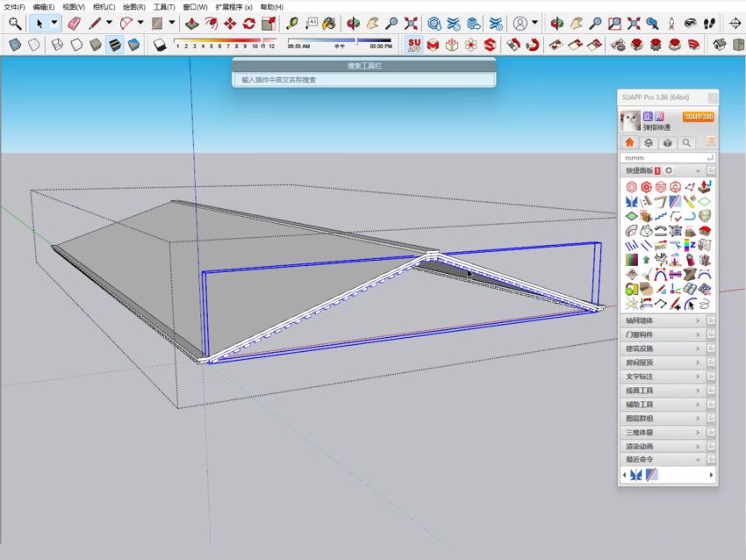Click the butterfly mirror icon in SUAPP quick panel
746x560 pixels.
coord(631,201)
